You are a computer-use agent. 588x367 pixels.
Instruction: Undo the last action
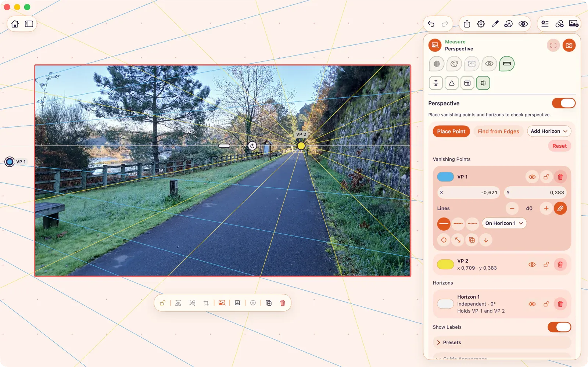click(x=431, y=24)
